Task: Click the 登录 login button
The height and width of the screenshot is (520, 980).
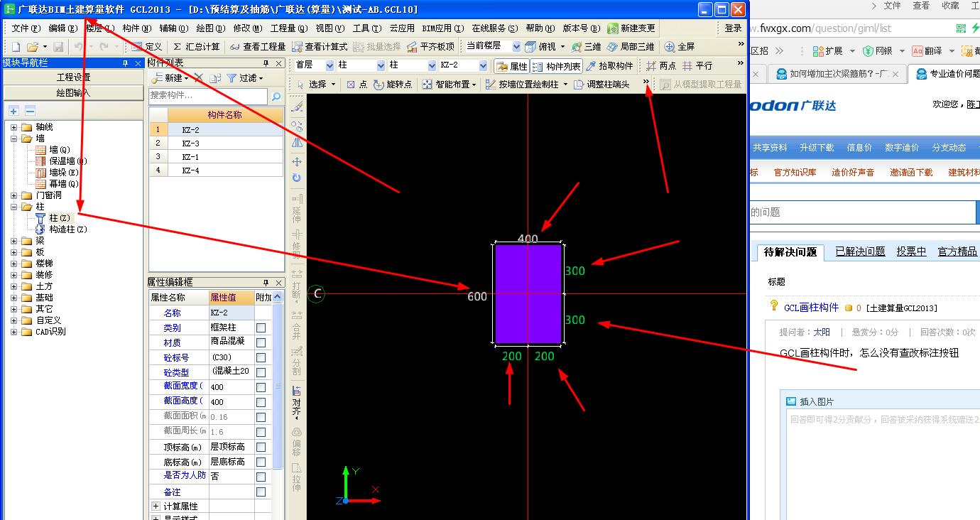Action: coord(733,28)
